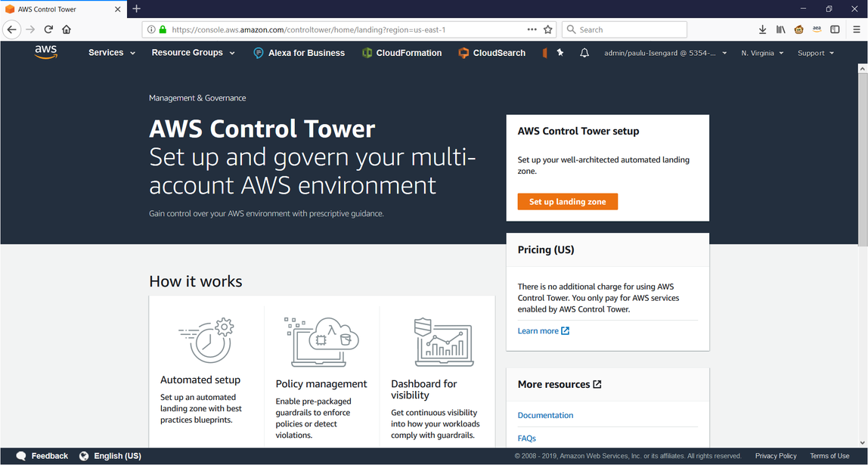The height and width of the screenshot is (465, 868).
Task: Click Set up landing zone button
Action: [567, 202]
